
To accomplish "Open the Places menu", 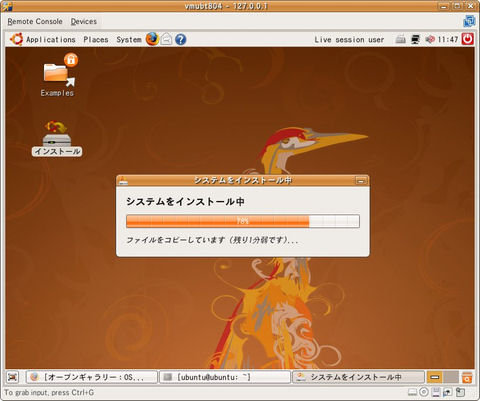I will 96,40.
